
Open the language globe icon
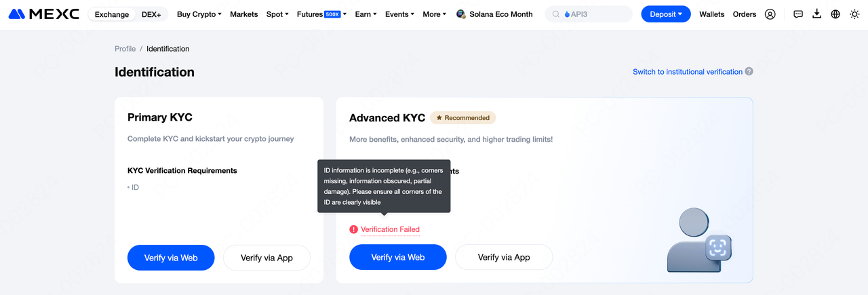click(835, 14)
